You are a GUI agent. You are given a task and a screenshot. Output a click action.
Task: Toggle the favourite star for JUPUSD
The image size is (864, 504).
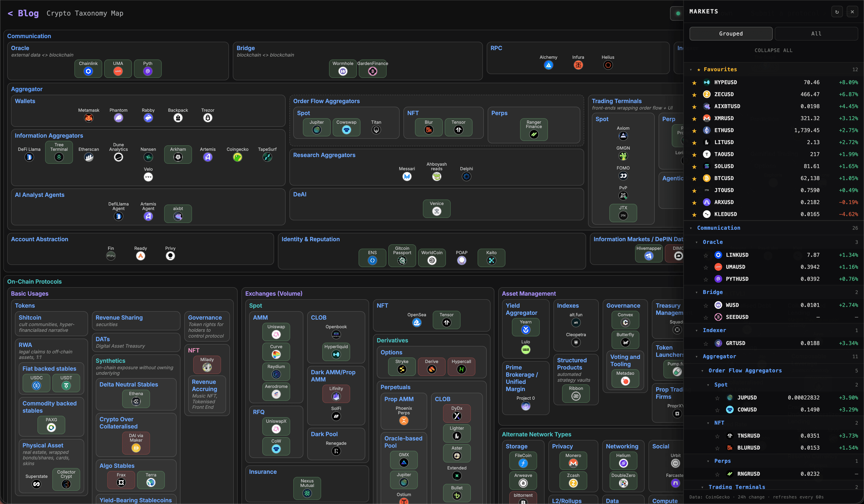tap(717, 398)
